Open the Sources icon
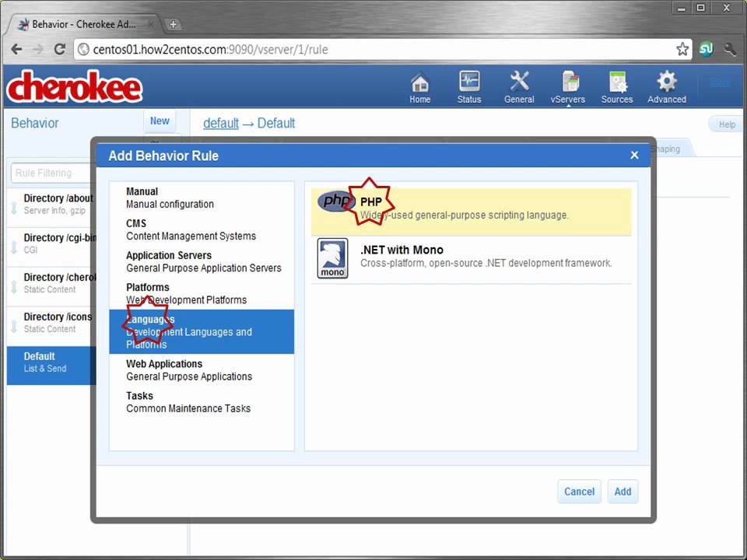The image size is (747, 560). 617,88
